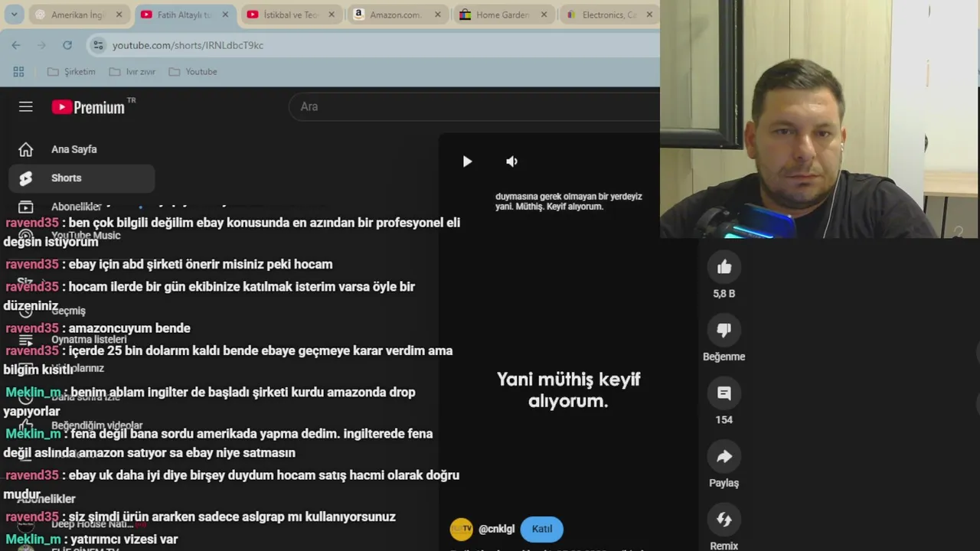This screenshot has height=551, width=980.
Task: Switch to the Electronics, Ca... tab
Action: tap(609, 15)
